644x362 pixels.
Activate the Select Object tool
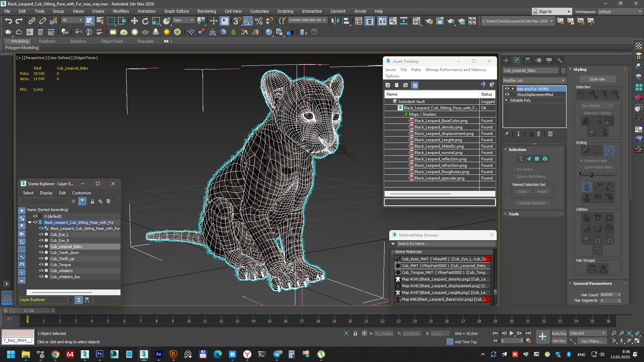pyautogui.click(x=89, y=21)
